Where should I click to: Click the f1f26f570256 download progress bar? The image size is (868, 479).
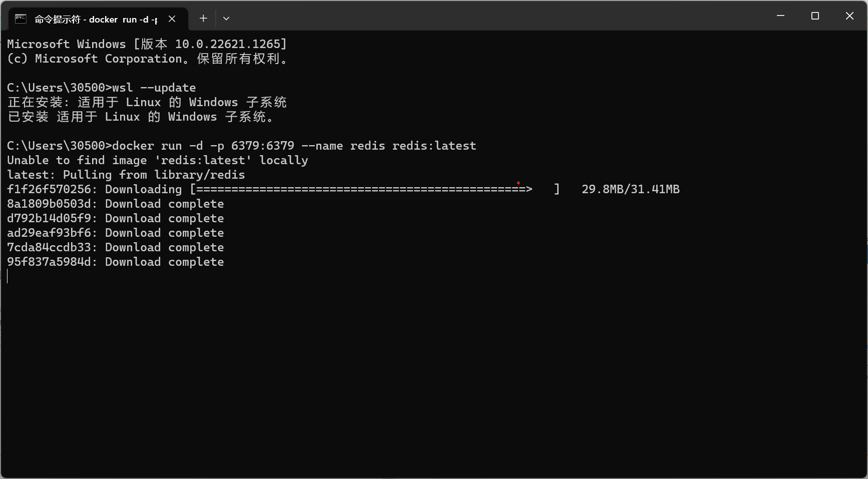click(x=375, y=189)
